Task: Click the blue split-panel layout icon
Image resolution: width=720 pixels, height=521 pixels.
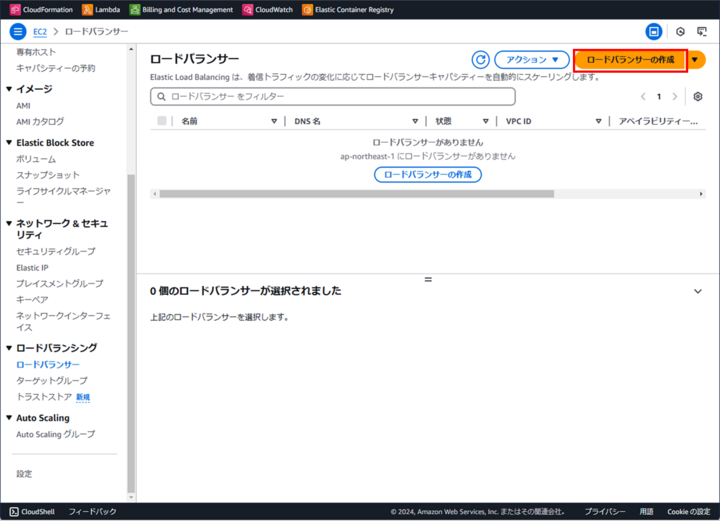Action: coord(653,32)
